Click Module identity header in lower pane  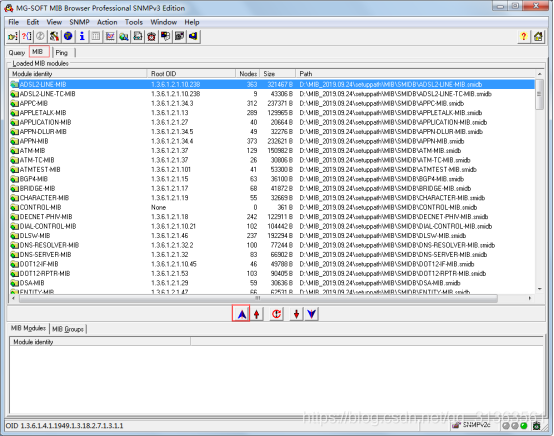click(x=100, y=342)
